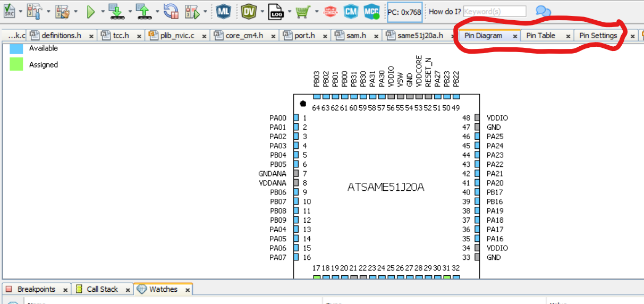The height and width of the screenshot is (304, 644).
Task: Switch to core_cm4.h tab
Action: [244, 36]
